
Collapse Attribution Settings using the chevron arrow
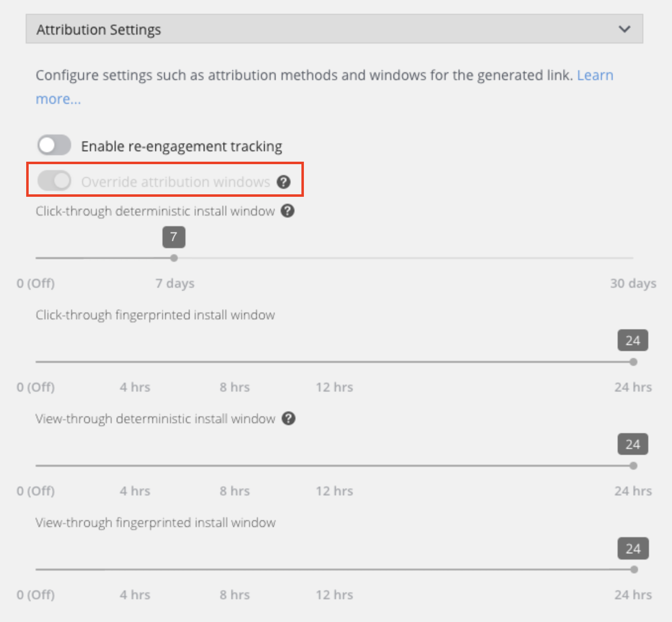625,29
